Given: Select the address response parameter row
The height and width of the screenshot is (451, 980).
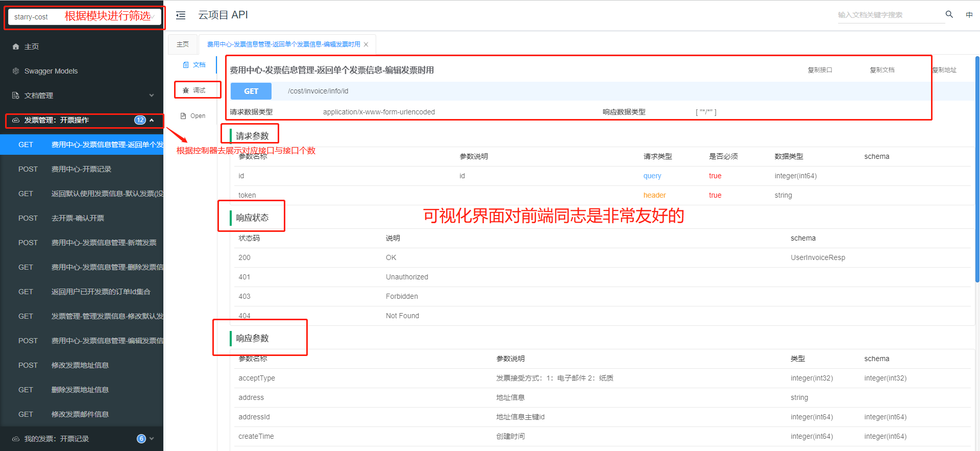Looking at the screenshot, I should (602, 397).
